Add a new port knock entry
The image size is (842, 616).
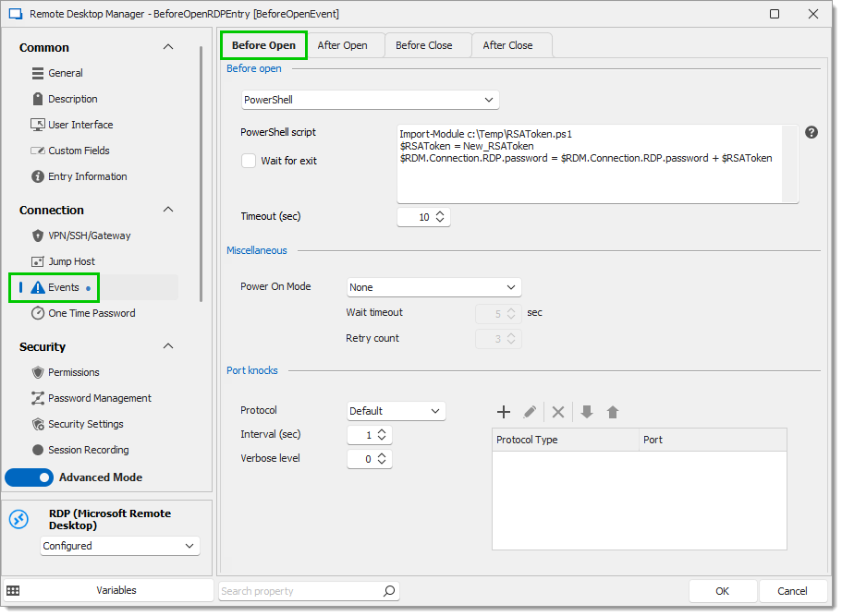(504, 412)
